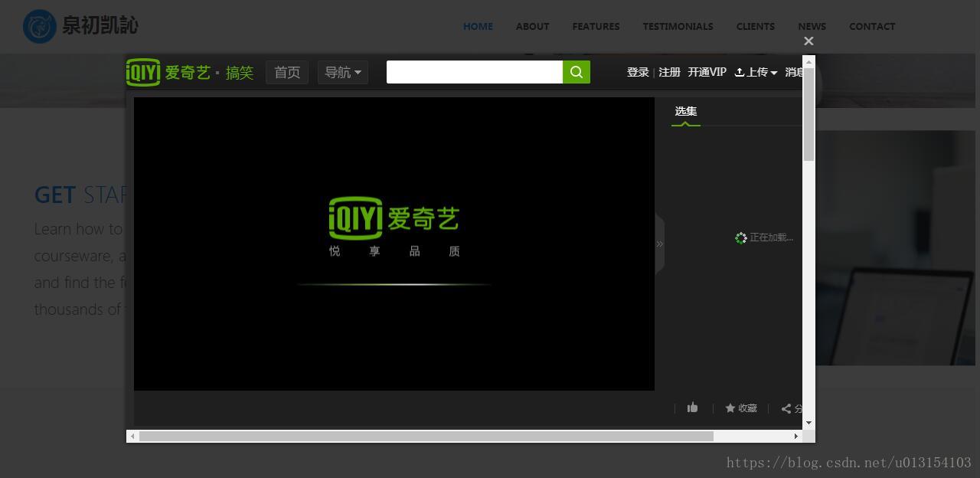Screen dimensions: 980x478
Task: Open ABOUT in the background page menu
Action: (x=532, y=26)
